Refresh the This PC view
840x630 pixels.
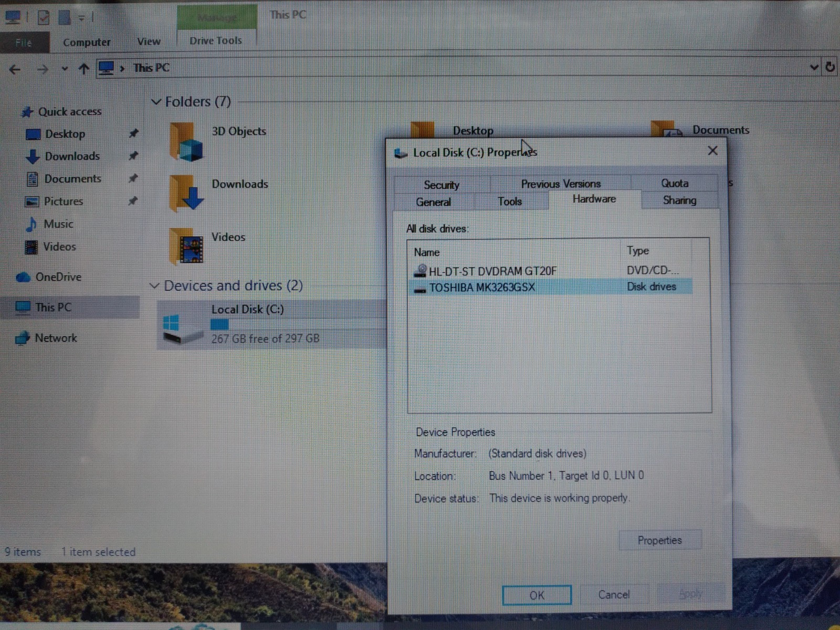click(x=830, y=67)
